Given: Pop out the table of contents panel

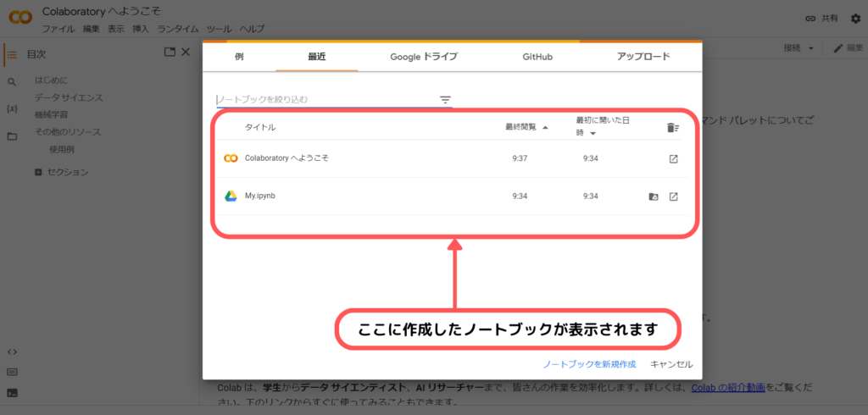Looking at the screenshot, I should click(170, 52).
